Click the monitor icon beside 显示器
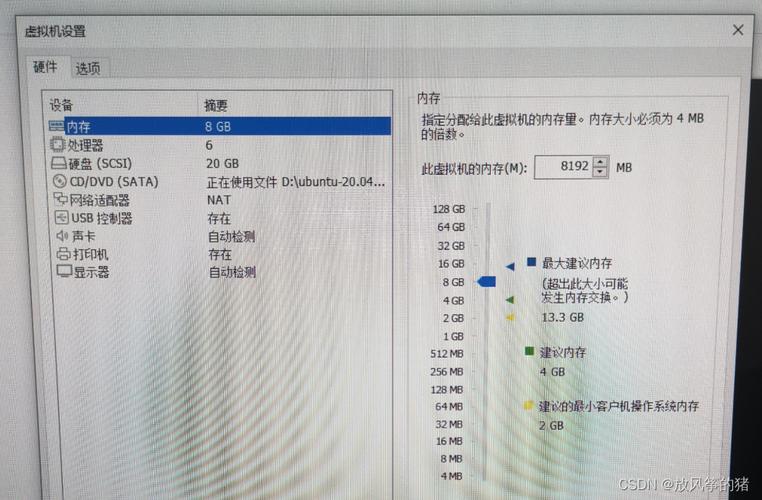 tap(64, 271)
